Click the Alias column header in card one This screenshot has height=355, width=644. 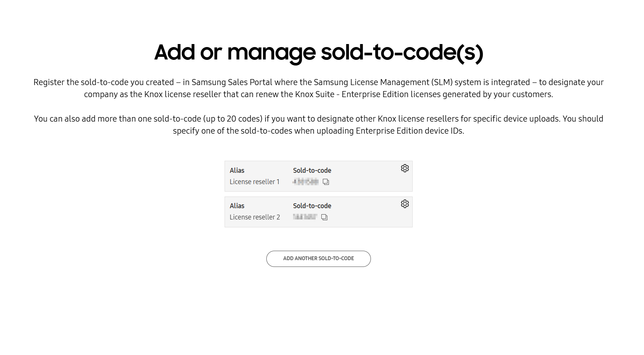point(237,170)
